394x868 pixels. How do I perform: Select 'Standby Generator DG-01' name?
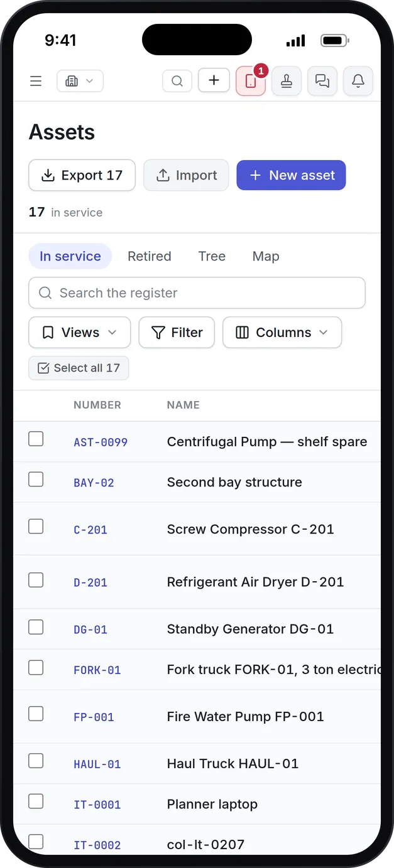[250, 629]
